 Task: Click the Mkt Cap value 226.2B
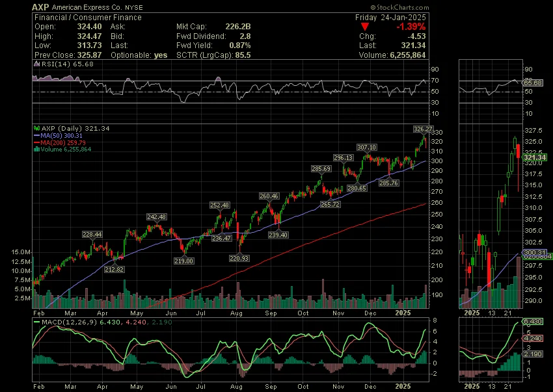coord(238,27)
